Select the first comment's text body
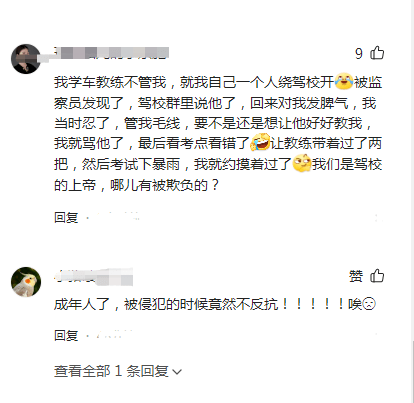414x403 pixels. tap(218, 133)
